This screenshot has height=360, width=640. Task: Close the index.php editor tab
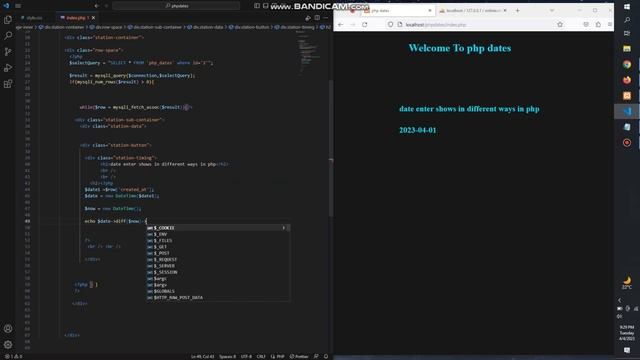pyautogui.click(x=93, y=18)
